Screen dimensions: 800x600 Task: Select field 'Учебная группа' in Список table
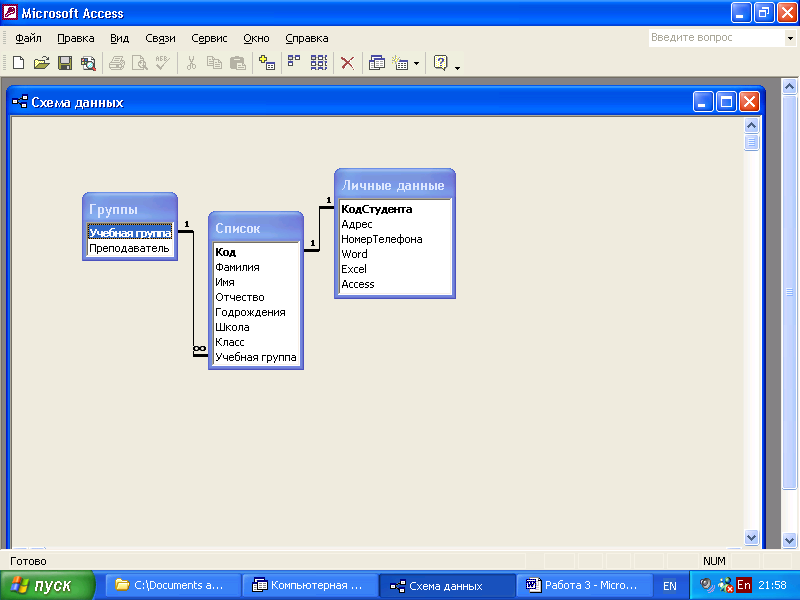(x=256, y=357)
